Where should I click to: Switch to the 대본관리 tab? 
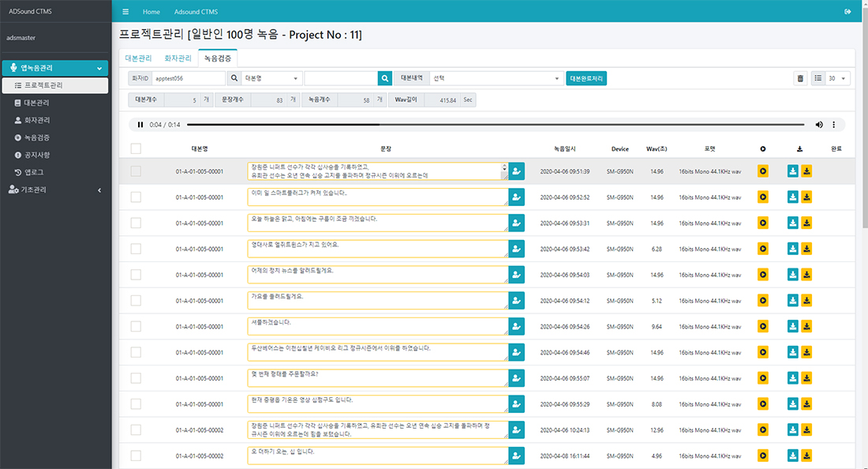tap(138, 58)
